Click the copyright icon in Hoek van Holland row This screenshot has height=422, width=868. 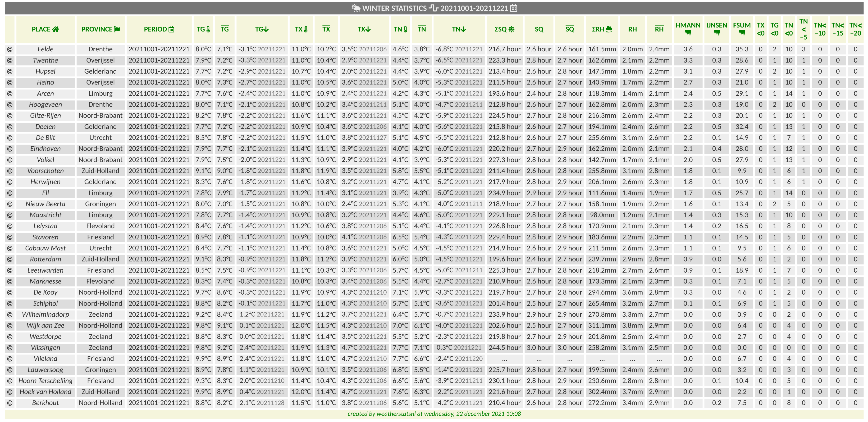[x=10, y=392]
